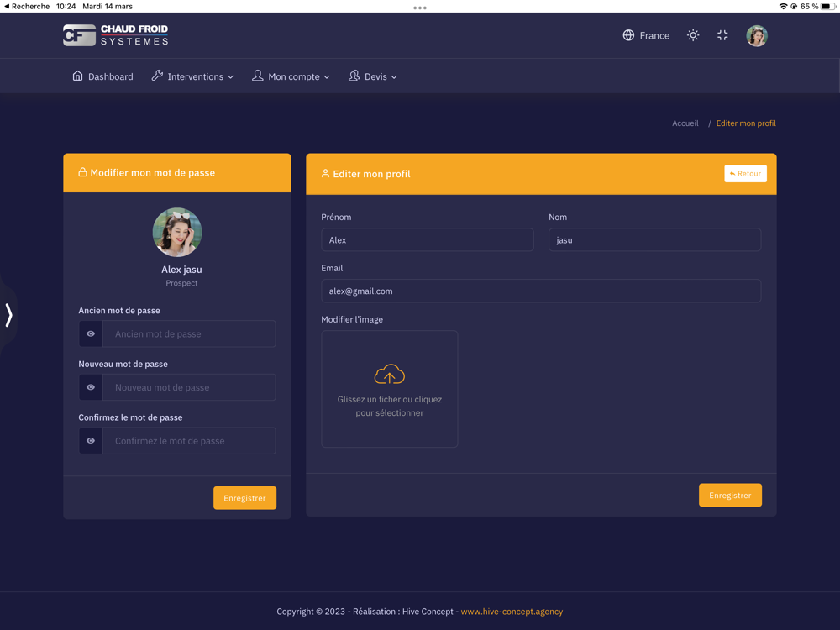Click the 'Prospect' role label
The height and width of the screenshot is (630, 840).
pyautogui.click(x=181, y=283)
